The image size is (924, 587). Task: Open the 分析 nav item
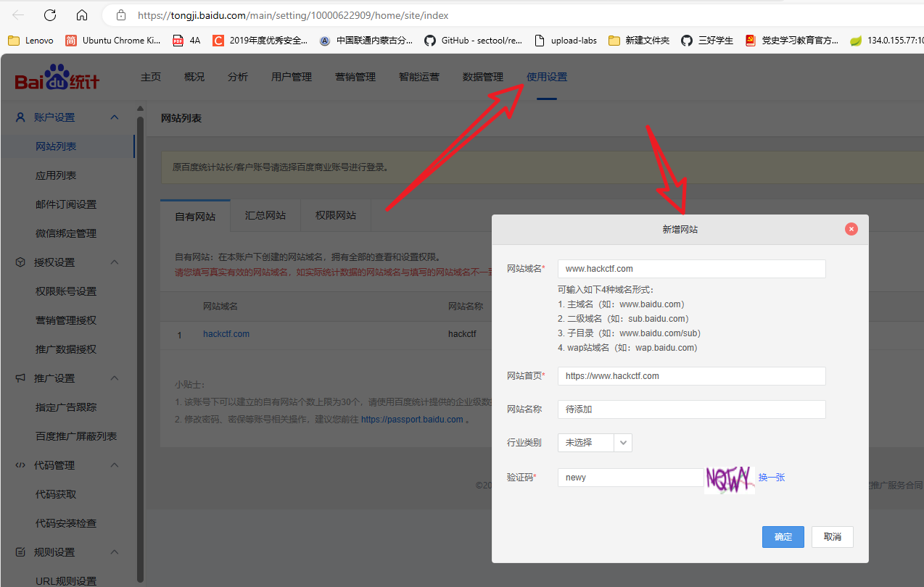click(238, 77)
